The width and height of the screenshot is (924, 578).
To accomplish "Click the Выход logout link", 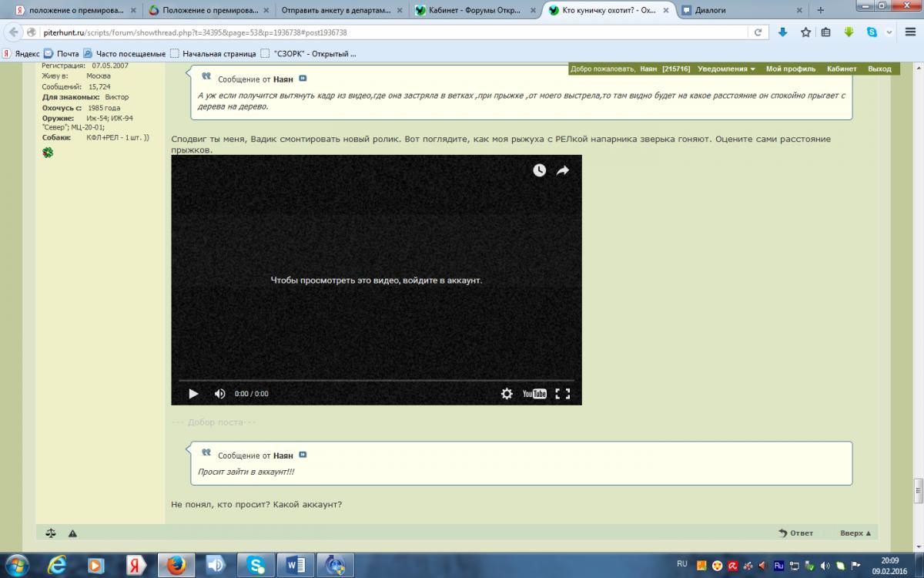I will pos(879,69).
